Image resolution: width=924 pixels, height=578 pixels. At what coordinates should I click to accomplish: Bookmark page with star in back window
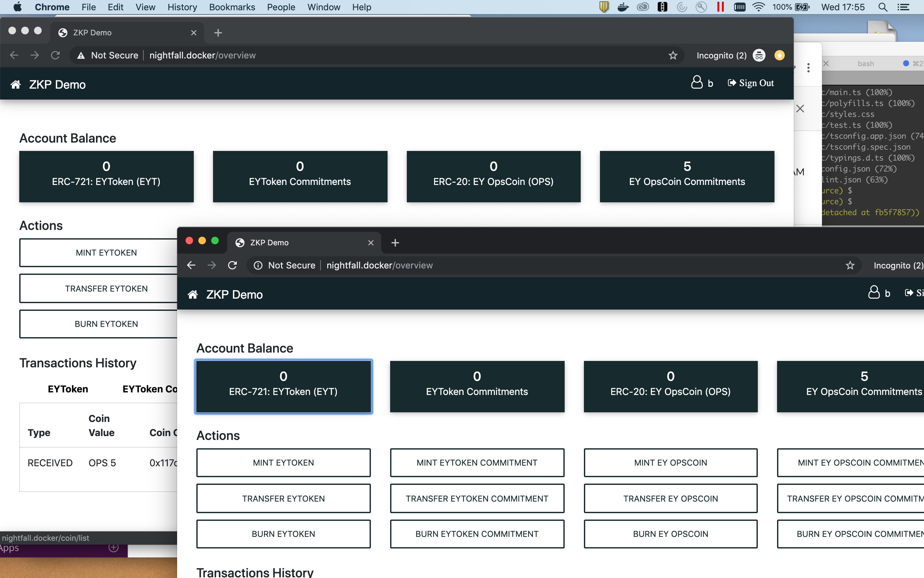click(673, 56)
